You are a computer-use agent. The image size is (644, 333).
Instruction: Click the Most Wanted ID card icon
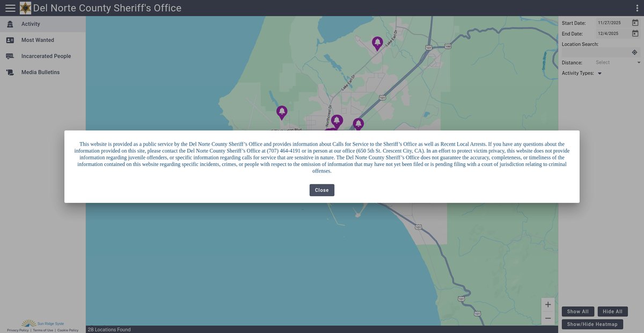tap(10, 40)
